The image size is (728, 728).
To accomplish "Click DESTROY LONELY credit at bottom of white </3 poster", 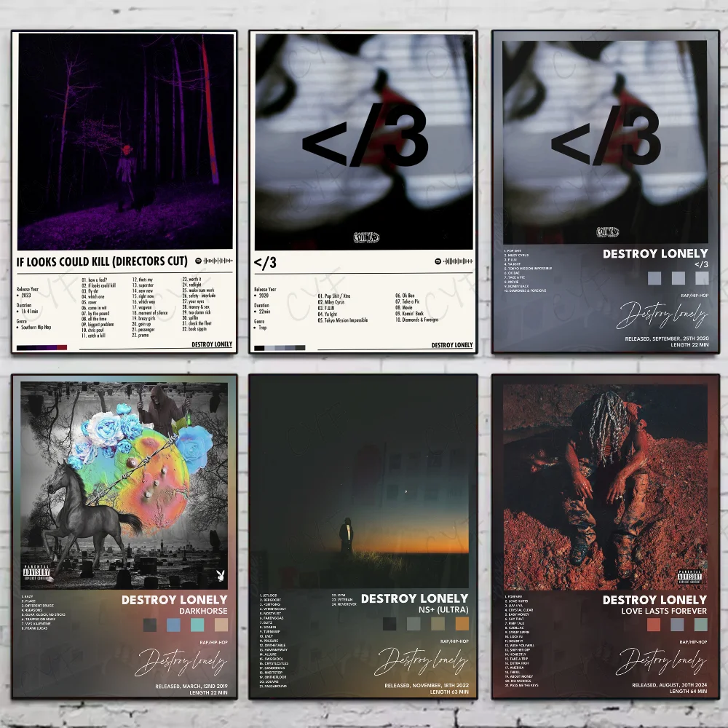I will 452,345.
